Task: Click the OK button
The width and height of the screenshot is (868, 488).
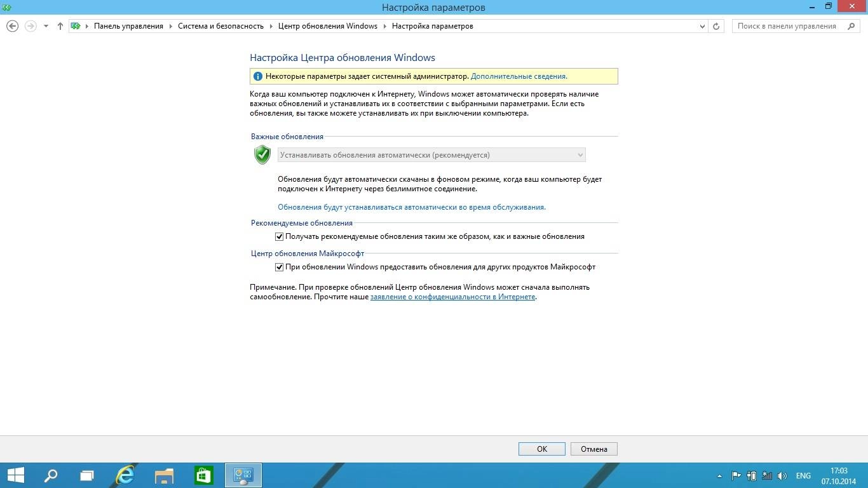Action: click(542, 449)
